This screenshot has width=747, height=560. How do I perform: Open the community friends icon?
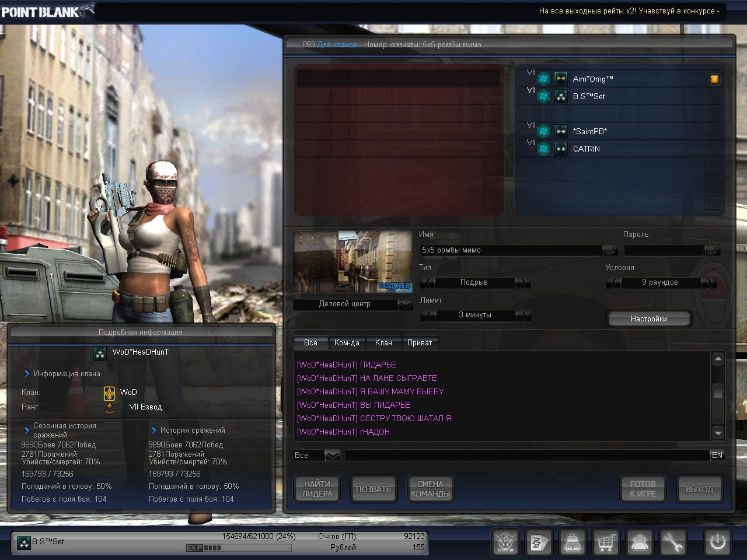640,543
